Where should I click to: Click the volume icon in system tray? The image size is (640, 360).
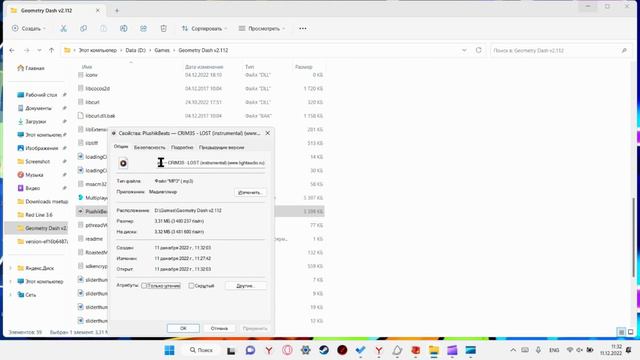580,350
